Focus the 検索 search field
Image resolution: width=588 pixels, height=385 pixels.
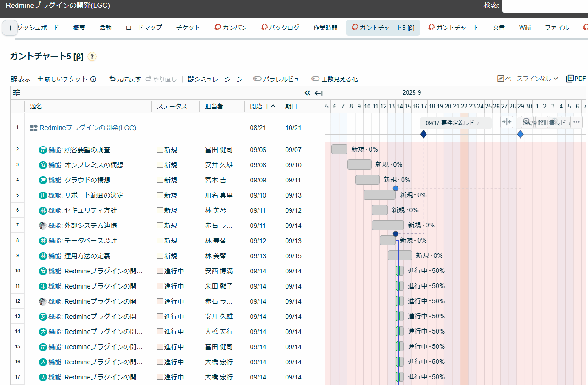coord(544,6)
